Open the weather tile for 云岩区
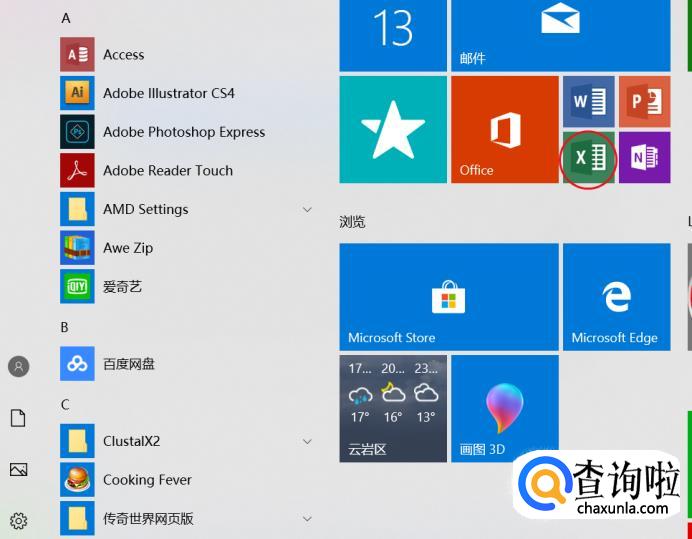Screen dimensions: 692x539 [393, 409]
